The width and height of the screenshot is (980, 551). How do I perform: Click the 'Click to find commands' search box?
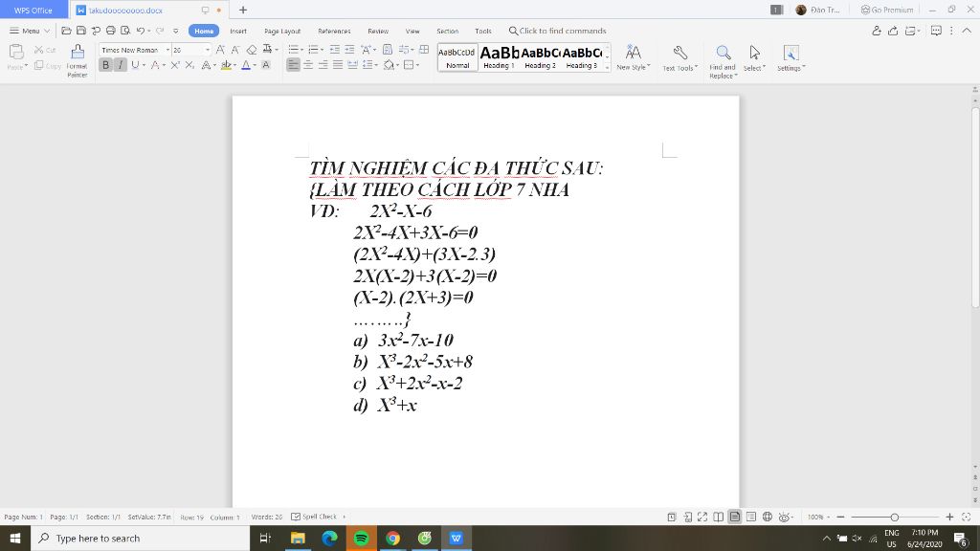pos(558,31)
